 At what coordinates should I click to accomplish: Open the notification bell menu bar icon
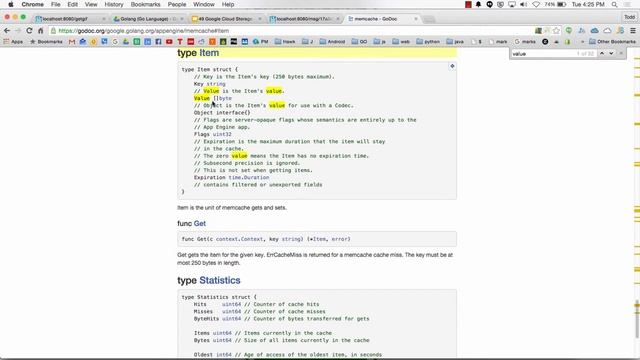click(478, 4)
